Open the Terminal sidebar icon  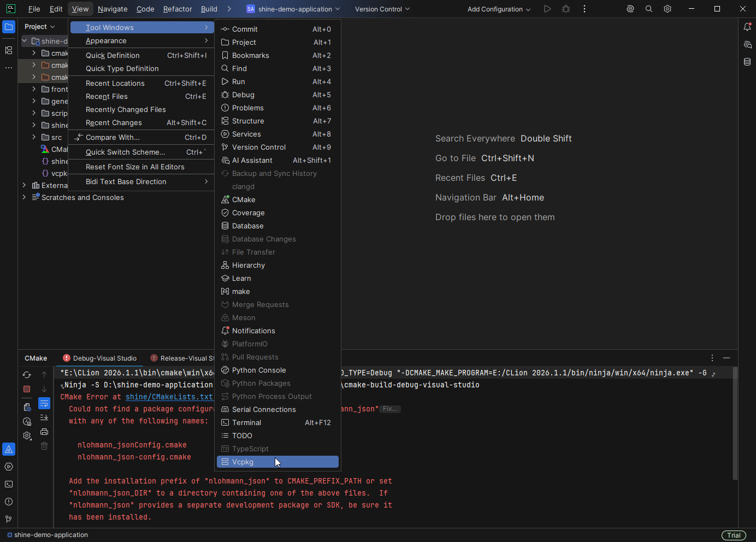pyautogui.click(x=9, y=484)
